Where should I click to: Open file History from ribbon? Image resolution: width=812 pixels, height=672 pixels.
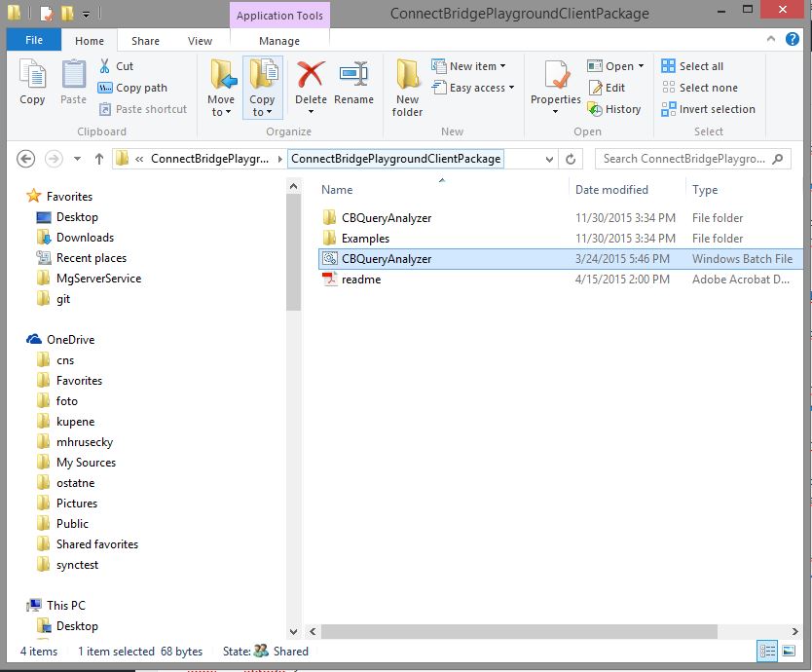click(x=614, y=109)
